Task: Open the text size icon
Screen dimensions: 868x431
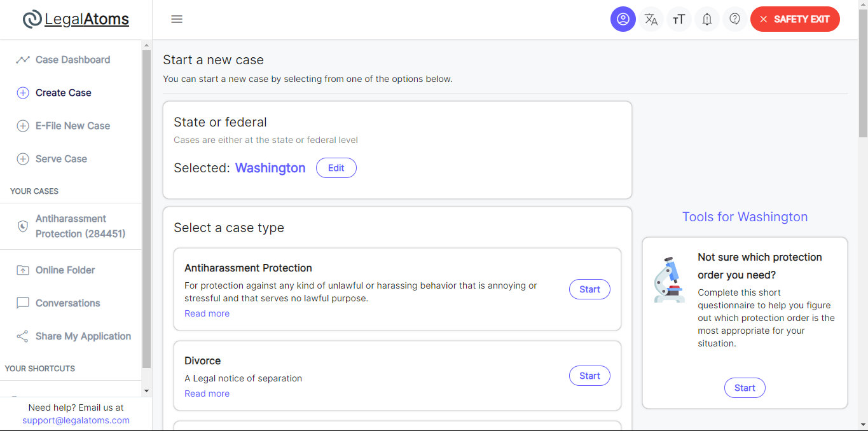Action: tap(679, 19)
